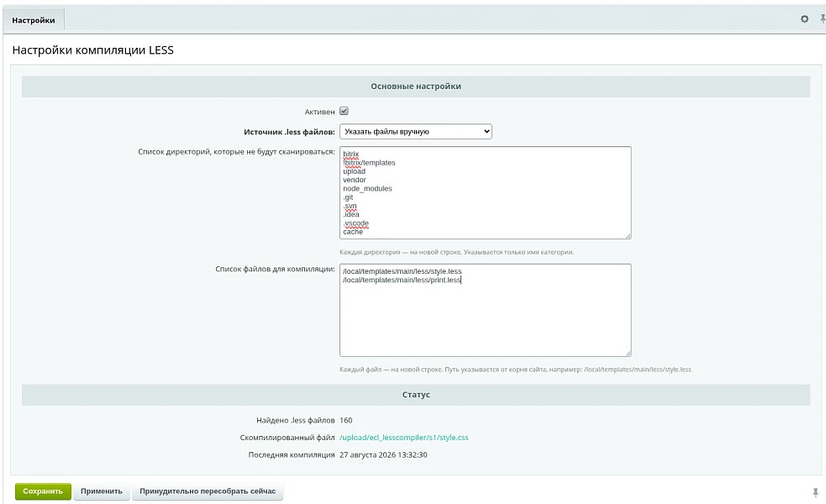Open the Источник .less файлов dropdown
The width and height of the screenshot is (826, 504).
pyautogui.click(x=416, y=132)
